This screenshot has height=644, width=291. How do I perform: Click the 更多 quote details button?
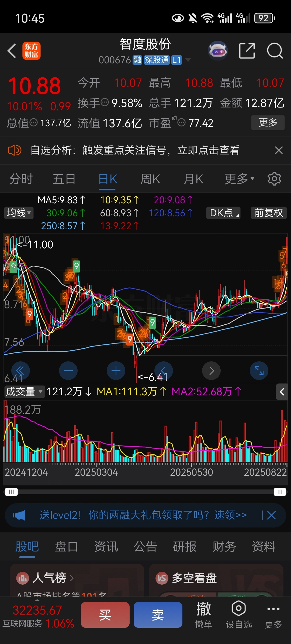[x=268, y=122]
